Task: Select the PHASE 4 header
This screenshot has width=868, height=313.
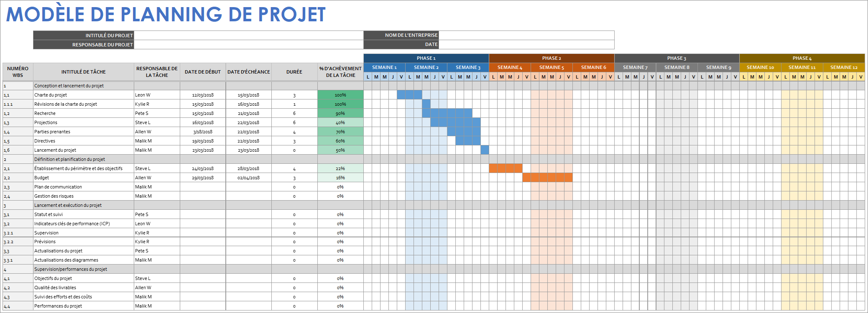Action: (x=802, y=58)
